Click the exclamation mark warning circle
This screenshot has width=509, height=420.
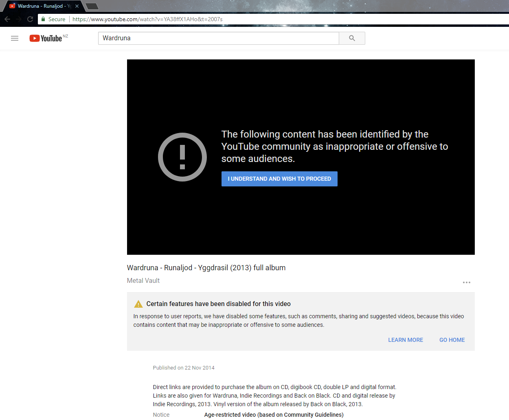182,157
